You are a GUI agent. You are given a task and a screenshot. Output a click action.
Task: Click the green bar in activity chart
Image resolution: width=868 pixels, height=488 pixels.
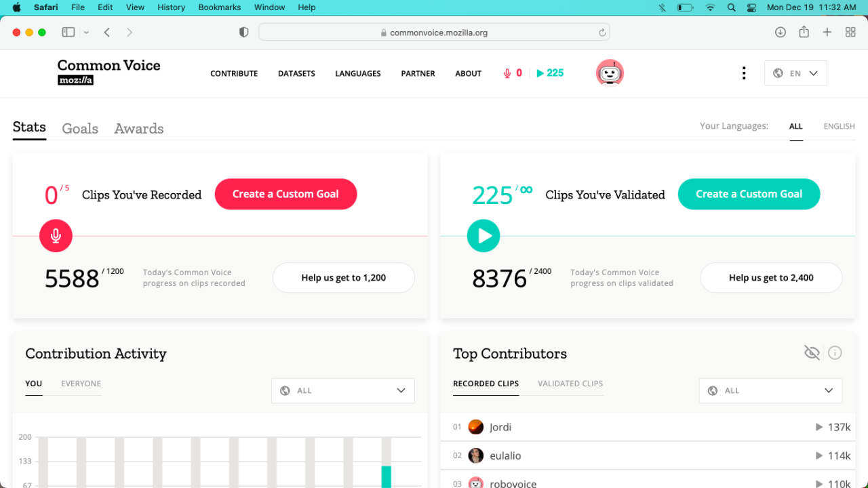pos(386,476)
